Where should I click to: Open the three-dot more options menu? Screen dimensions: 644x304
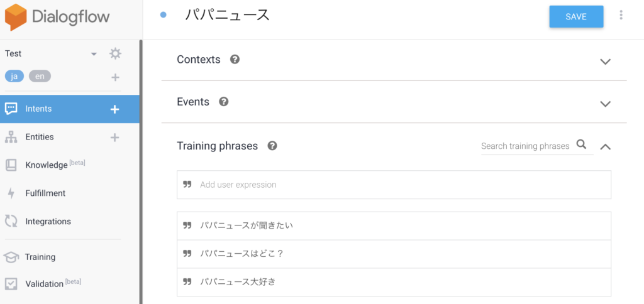coord(621,16)
